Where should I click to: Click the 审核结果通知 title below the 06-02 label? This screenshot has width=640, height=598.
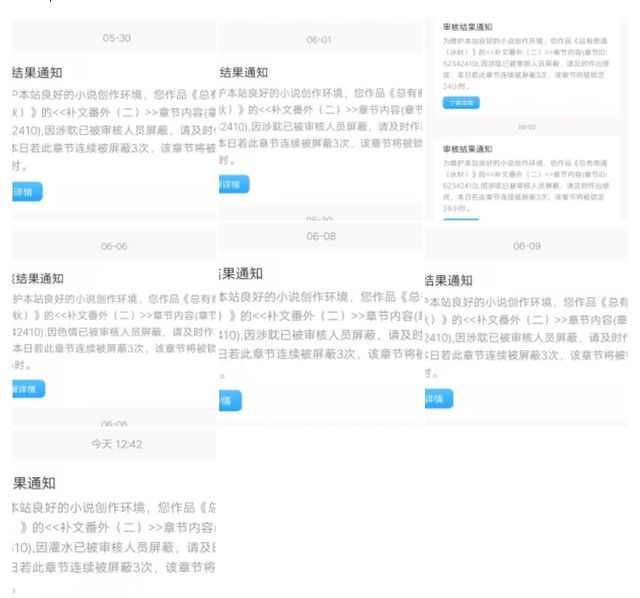(469, 146)
